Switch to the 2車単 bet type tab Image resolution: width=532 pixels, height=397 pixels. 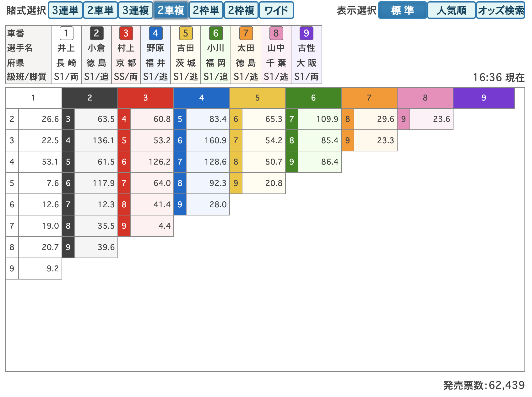(100, 10)
